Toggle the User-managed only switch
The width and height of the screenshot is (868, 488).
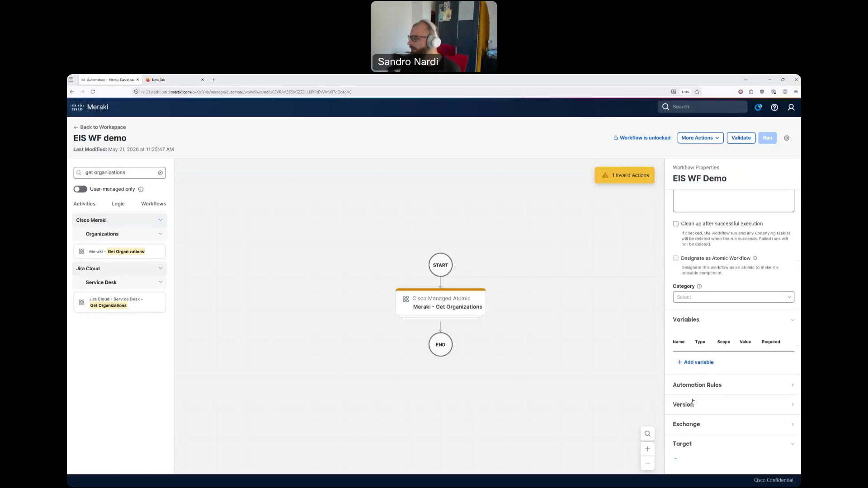click(x=80, y=189)
